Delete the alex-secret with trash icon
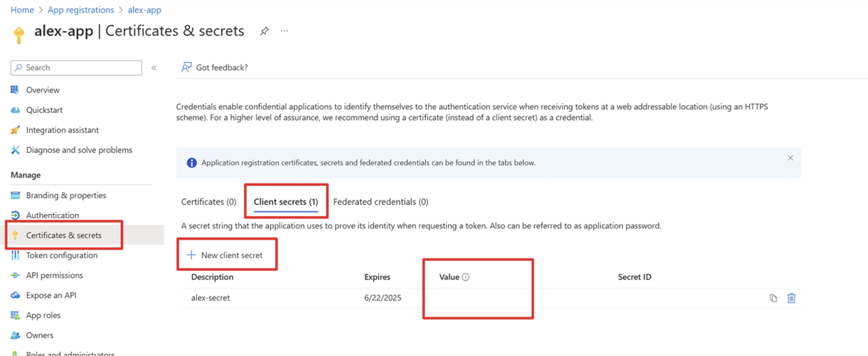The width and height of the screenshot is (868, 356). (791, 298)
